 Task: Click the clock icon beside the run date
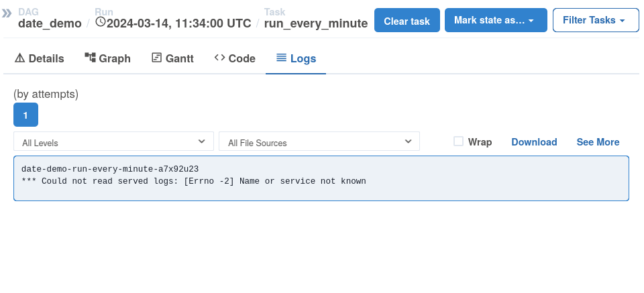pyautogui.click(x=101, y=22)
